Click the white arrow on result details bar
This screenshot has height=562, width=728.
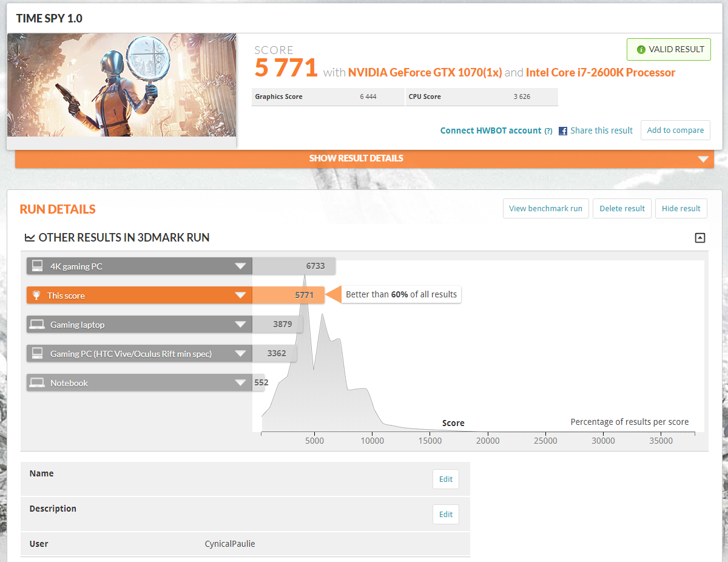703,159
